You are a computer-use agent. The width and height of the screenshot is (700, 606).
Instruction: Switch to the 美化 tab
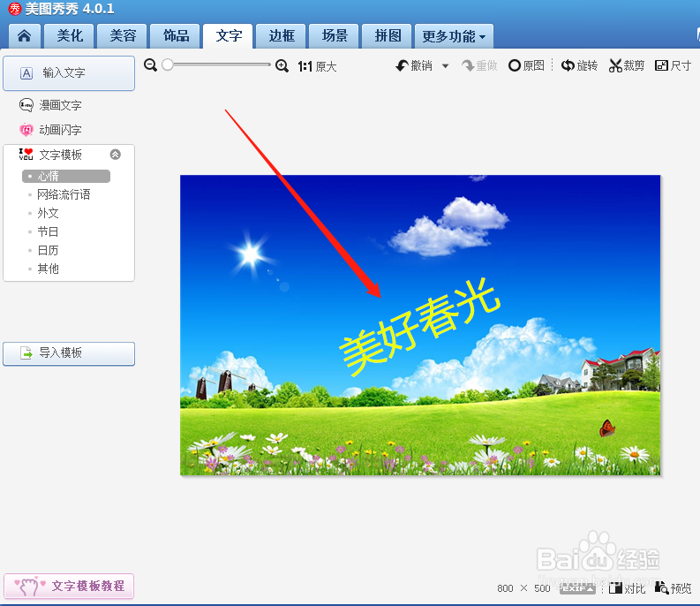coord(70,35)
